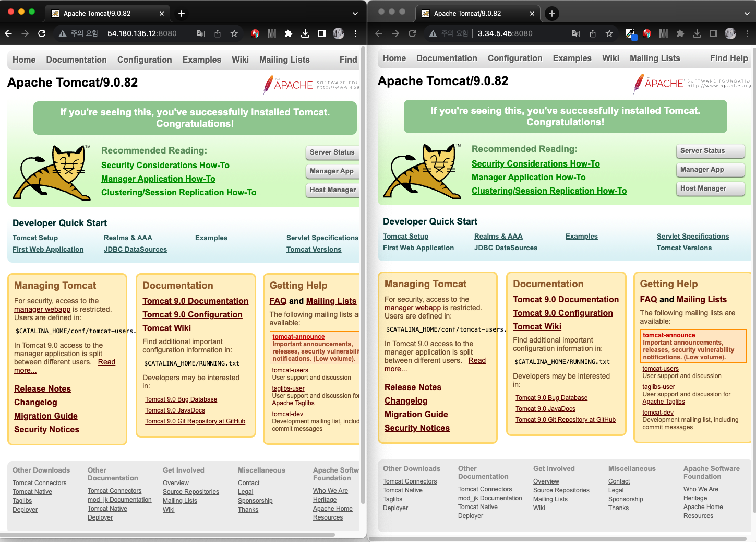Click horizontal scrollbar in right window

point(558,538)
